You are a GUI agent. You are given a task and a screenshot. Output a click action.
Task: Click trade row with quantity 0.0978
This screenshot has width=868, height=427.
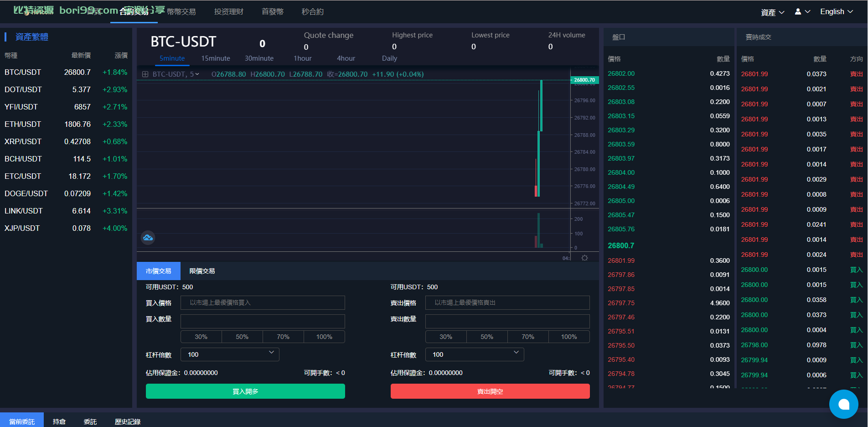pyautogui.click(x=801, y=345)
